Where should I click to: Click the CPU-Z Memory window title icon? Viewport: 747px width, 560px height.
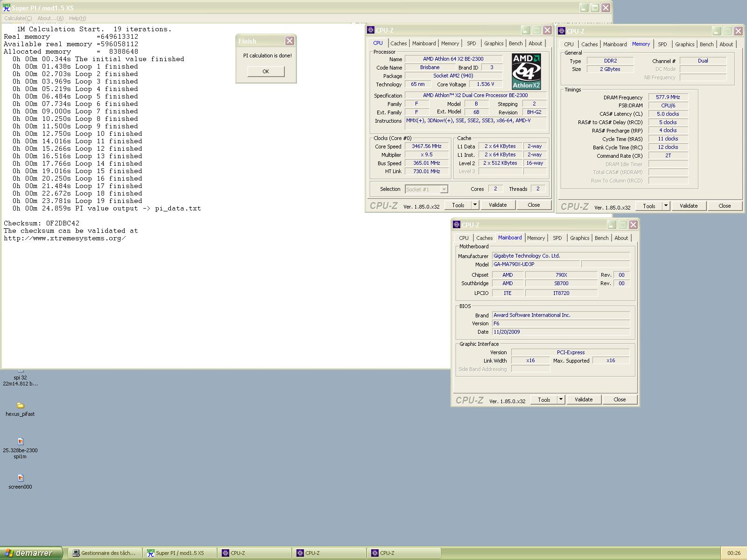[562, 31]
